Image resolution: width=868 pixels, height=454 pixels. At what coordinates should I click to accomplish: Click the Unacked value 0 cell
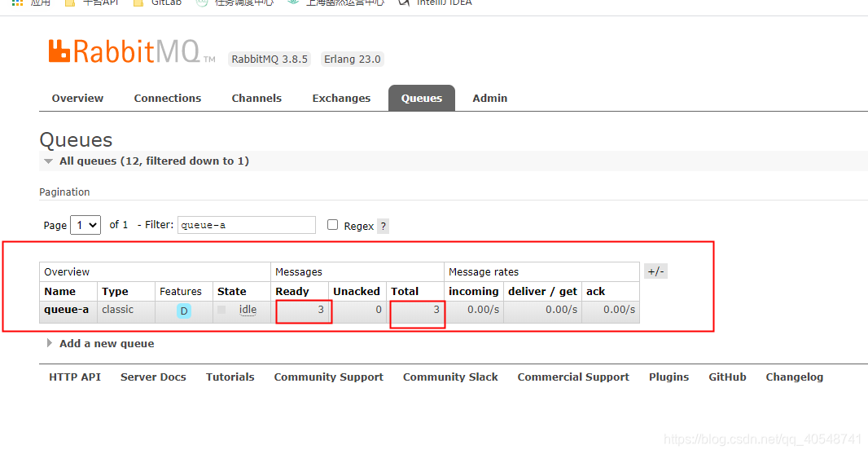[x=357, y=311]
